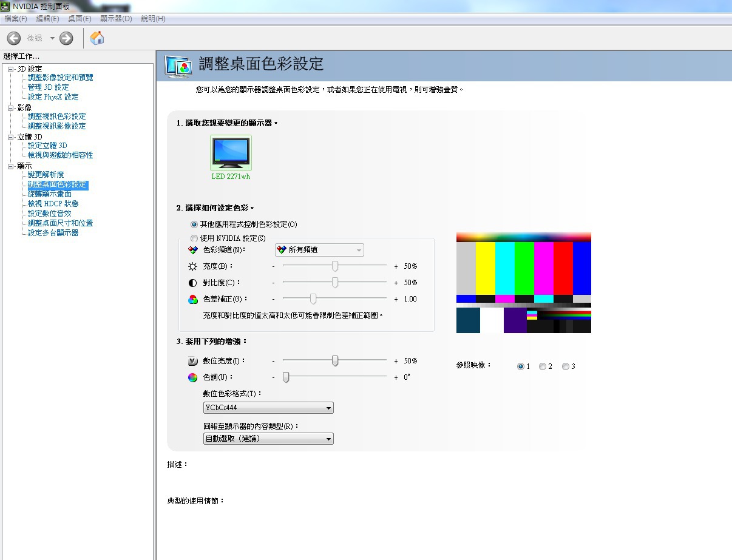Click the Back arrow button
732x560 pixels.
pos(13,38)
